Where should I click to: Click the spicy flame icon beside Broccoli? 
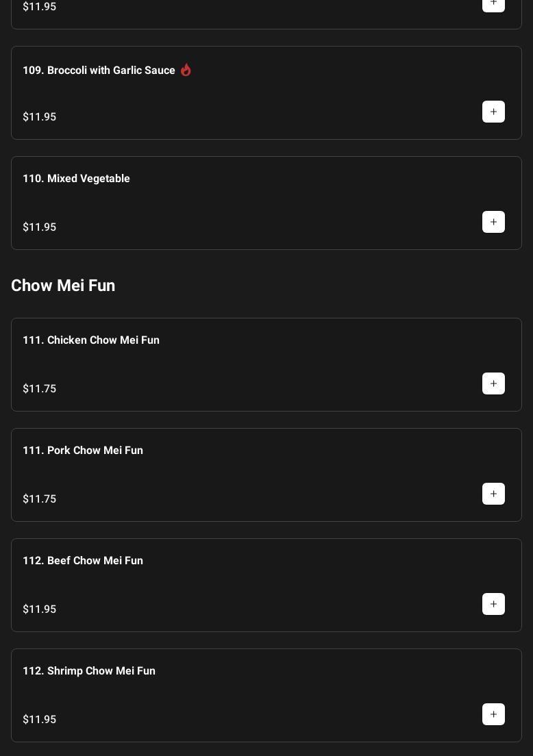(186, 70)
